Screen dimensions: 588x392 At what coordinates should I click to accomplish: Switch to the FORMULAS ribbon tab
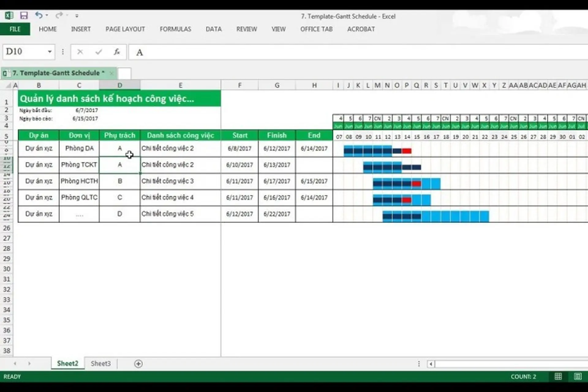175,29
